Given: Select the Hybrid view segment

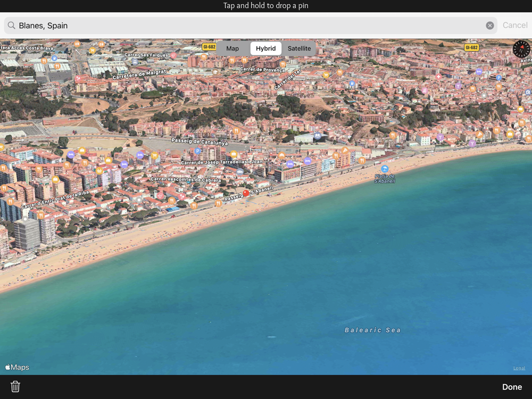Looking at the screenshot, I should click(x=265, y=48).
